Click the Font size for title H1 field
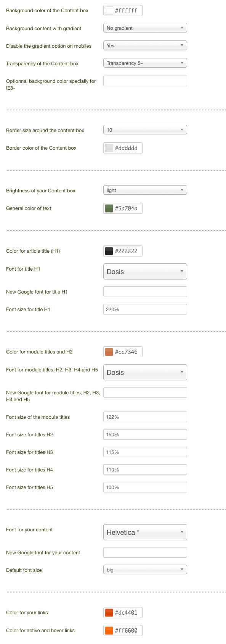 (145, 309)
